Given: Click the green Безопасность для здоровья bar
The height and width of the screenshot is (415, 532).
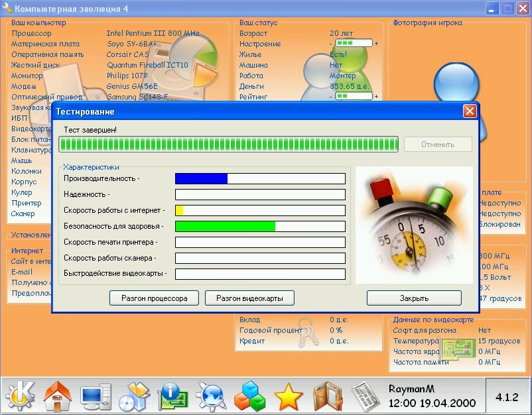Looking at the screenshot, I should (225, 226).
